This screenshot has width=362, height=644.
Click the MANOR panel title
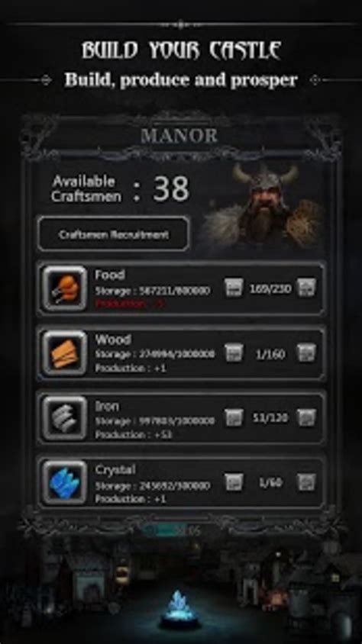(x=179, y=136)
